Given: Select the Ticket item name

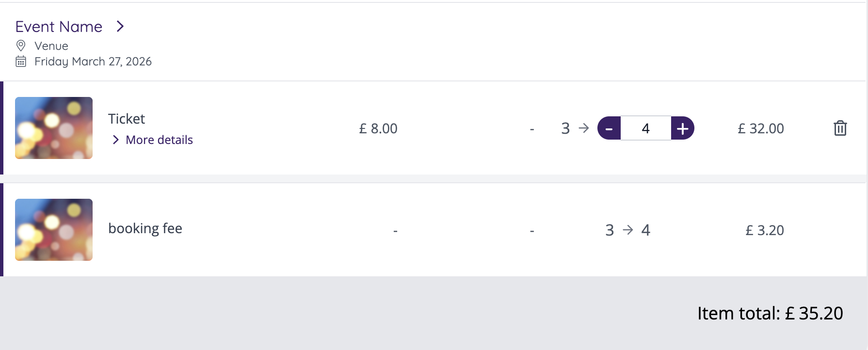Looking at the screenshot, I should click(127, 119).
